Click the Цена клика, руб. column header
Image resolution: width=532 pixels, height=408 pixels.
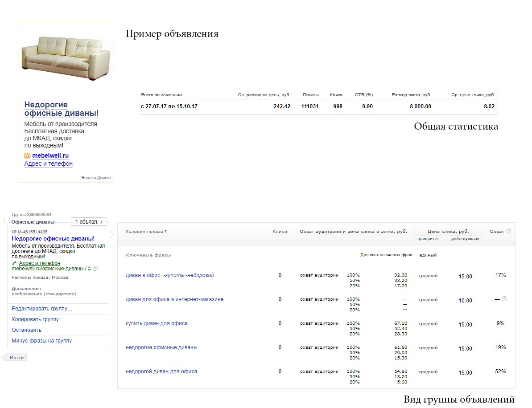pos(448,232)
